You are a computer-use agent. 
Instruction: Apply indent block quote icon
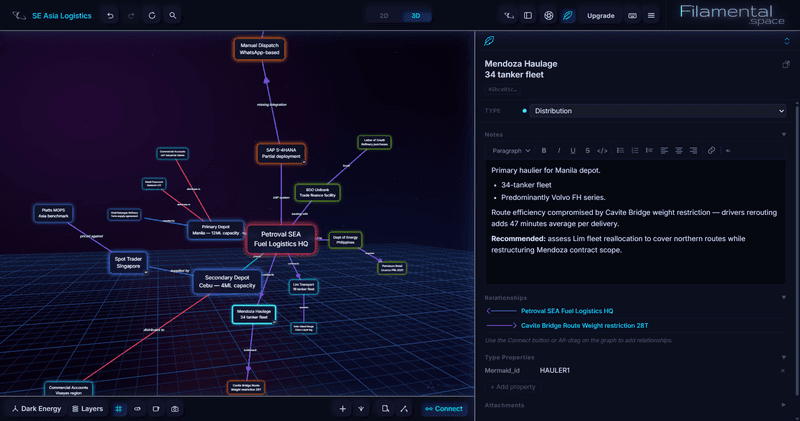click(x=649, y=151)
